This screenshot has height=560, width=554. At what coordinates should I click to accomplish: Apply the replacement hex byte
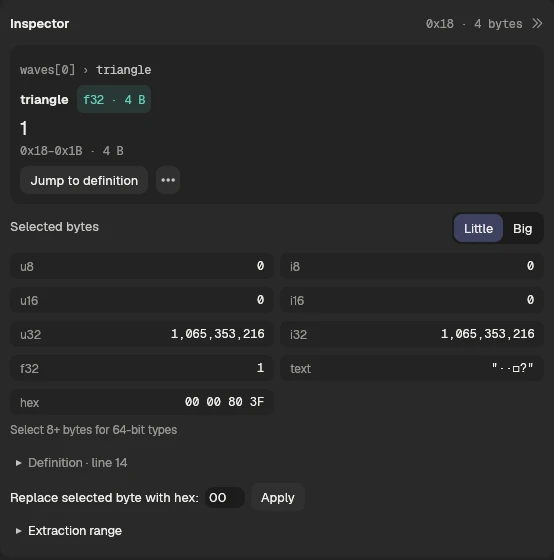[278, 498]
